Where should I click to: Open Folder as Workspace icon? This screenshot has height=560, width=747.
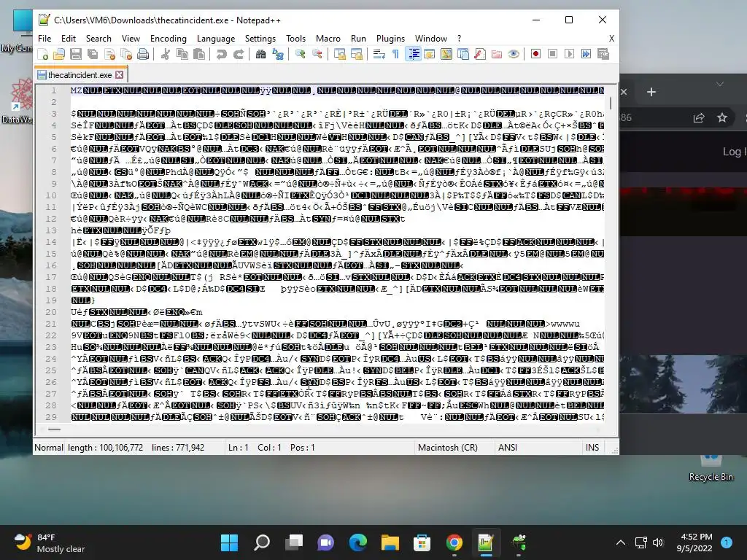tap(497, 54)
